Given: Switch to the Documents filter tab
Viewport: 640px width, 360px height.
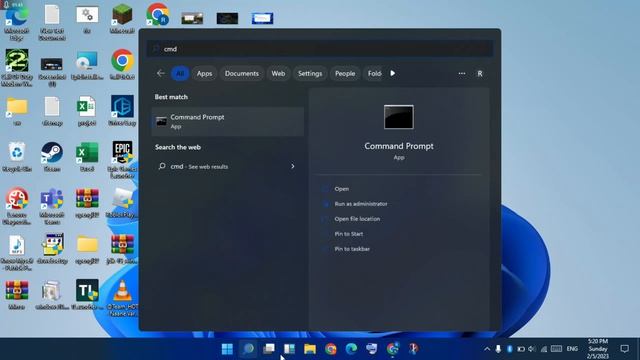Looking at the screenshot, I should pos(242,73).
